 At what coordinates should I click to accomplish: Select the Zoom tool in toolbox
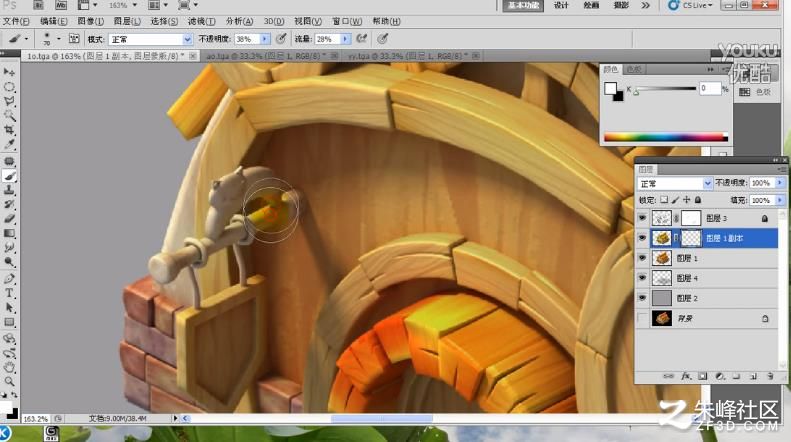[9, 381]
